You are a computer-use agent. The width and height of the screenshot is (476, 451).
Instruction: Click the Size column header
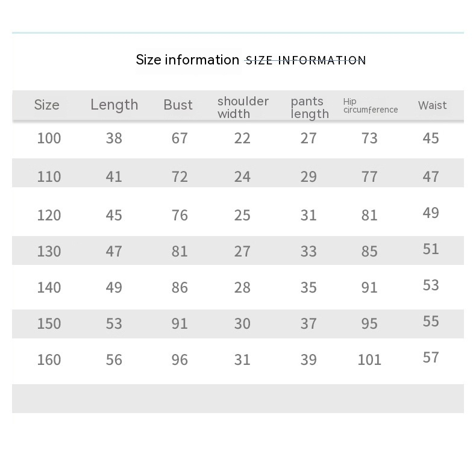[46, 105]
